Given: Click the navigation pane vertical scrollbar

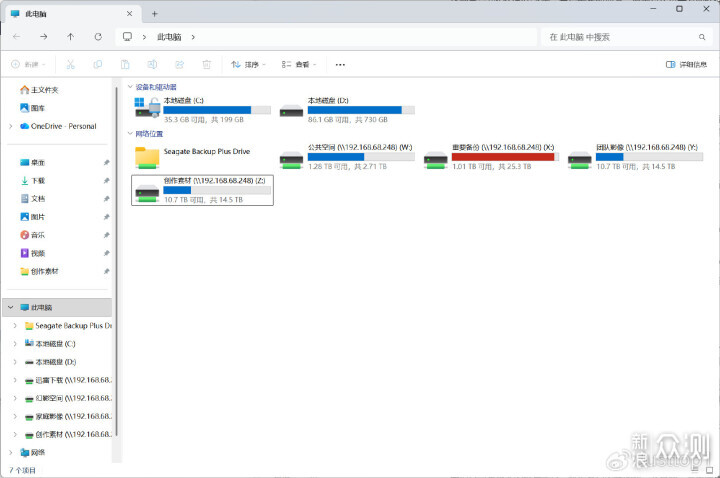Looking at the screenshot, I should coord(117,261).
